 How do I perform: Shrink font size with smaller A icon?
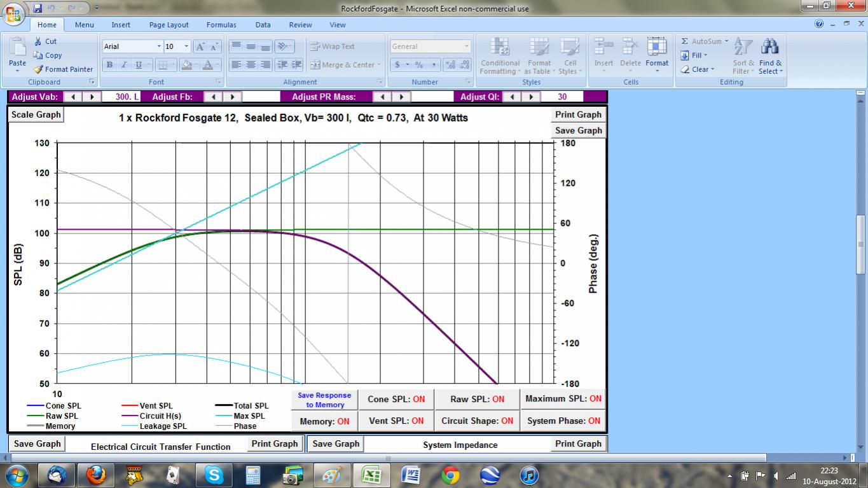click(214, 46)
